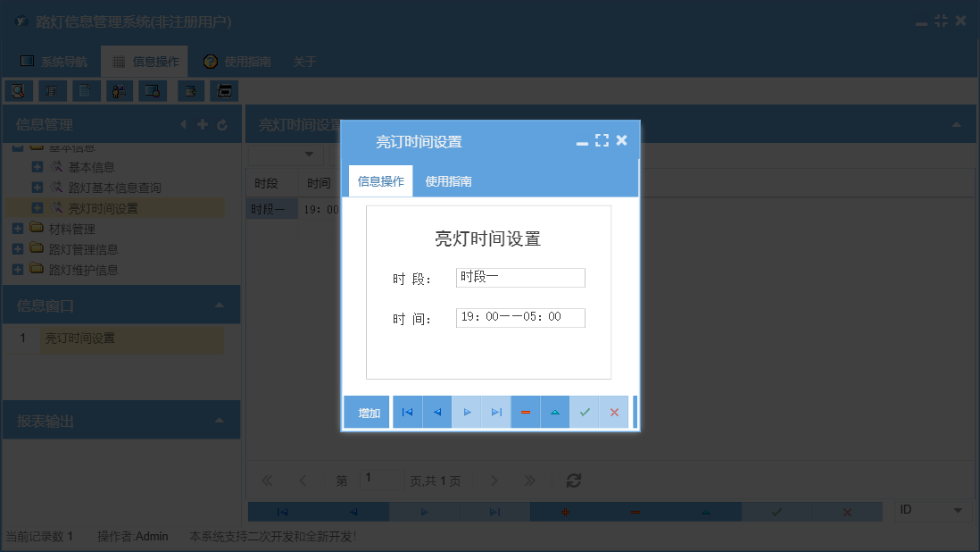The image size is (980, 552).
Task: Click the refresh icon in 信息管理 panel header
Action: 222,124
